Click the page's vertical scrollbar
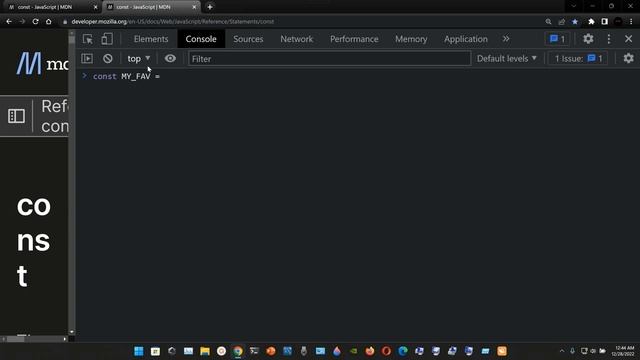Image resolution: width=640 pixels, height=360 pixels. (x=72, y=183)
